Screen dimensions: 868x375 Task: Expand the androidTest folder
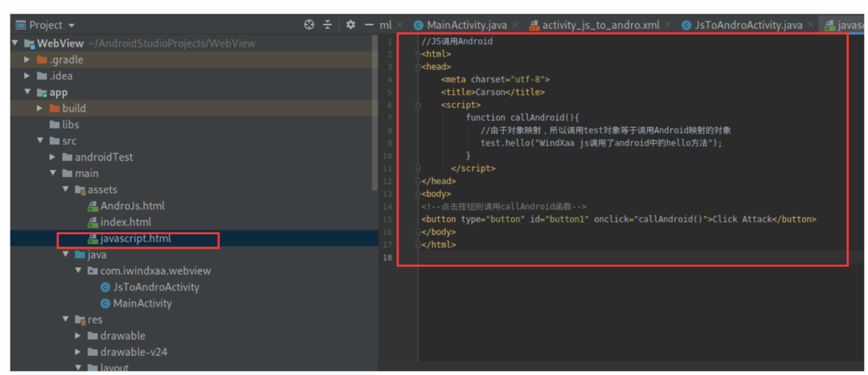52,157
